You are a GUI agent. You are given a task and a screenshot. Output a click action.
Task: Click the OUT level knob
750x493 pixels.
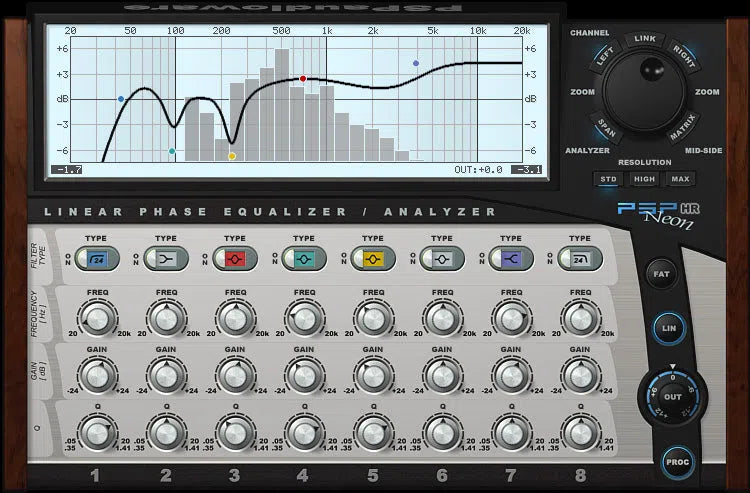(672, 395)
